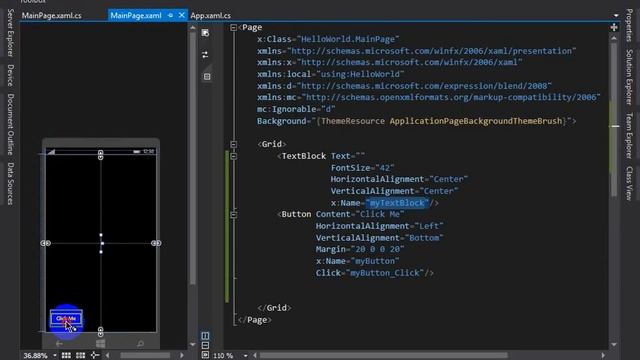Click the "myButton" name value
Screen dimensions: 640x360
pyautogui.click(x=375, y=261)
